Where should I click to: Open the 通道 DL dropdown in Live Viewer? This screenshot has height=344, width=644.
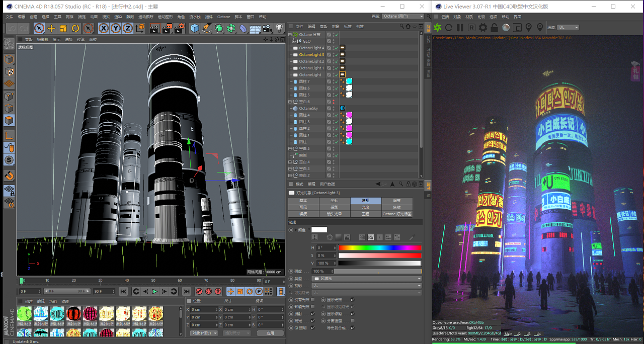click(x=568, y=27)
